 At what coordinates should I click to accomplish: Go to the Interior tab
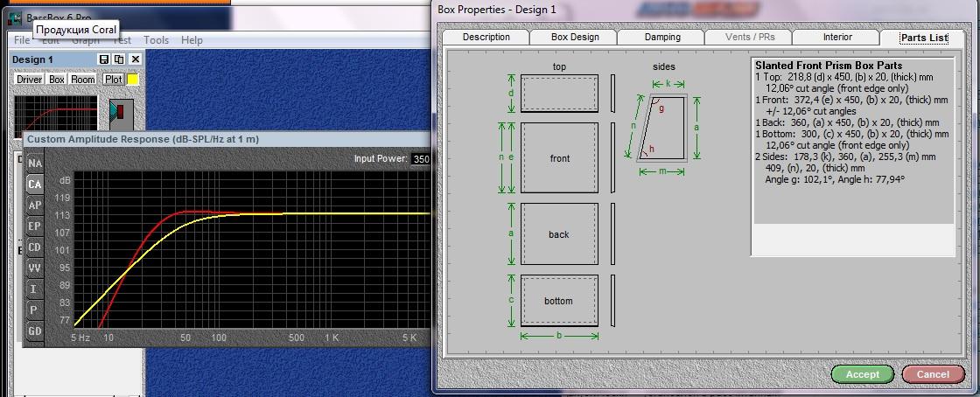click(837, 38)
